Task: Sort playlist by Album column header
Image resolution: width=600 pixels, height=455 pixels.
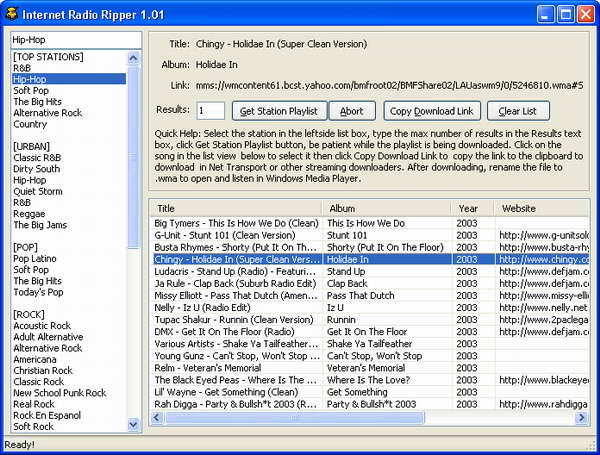Action: coord(386,209)
